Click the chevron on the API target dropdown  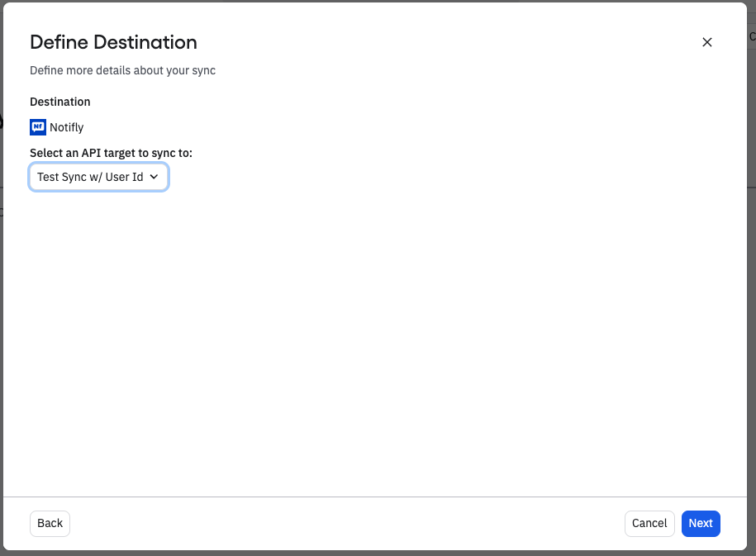(154, 176)
